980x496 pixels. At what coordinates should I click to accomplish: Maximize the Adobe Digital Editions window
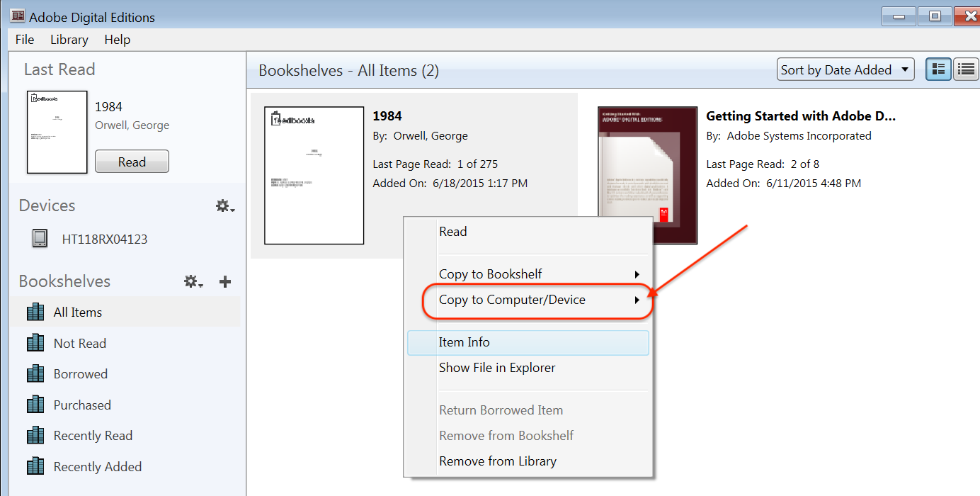click(935, 16)
